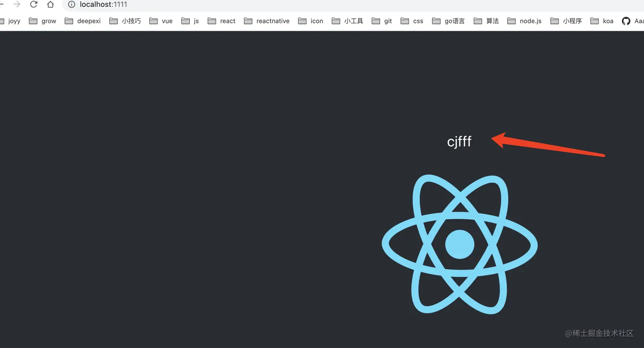Open the reactnative bookmarks folder
644x348 pixels.
(x=267, y=21)
